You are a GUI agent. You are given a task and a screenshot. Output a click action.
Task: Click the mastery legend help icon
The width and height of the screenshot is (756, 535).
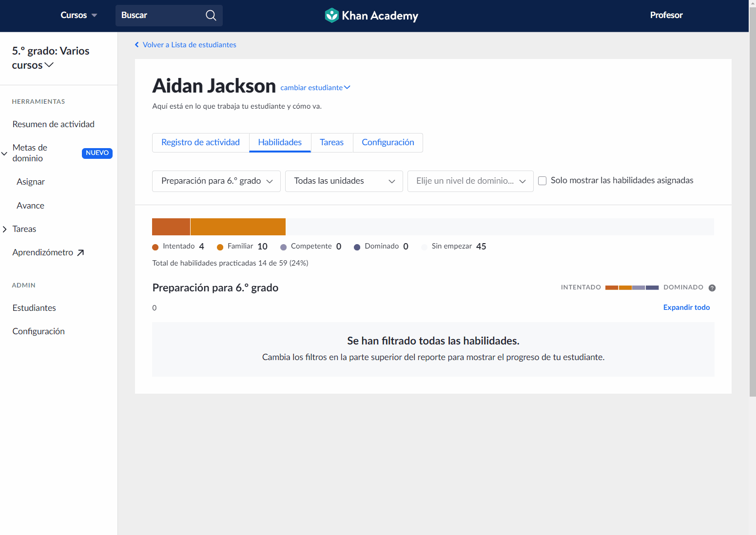[x=712, y=288]
